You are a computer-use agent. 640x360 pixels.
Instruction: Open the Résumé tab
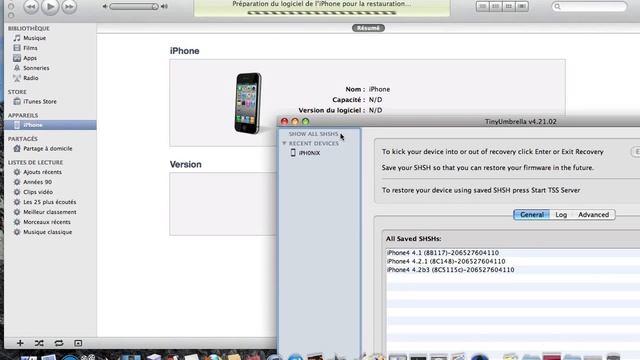368,28
